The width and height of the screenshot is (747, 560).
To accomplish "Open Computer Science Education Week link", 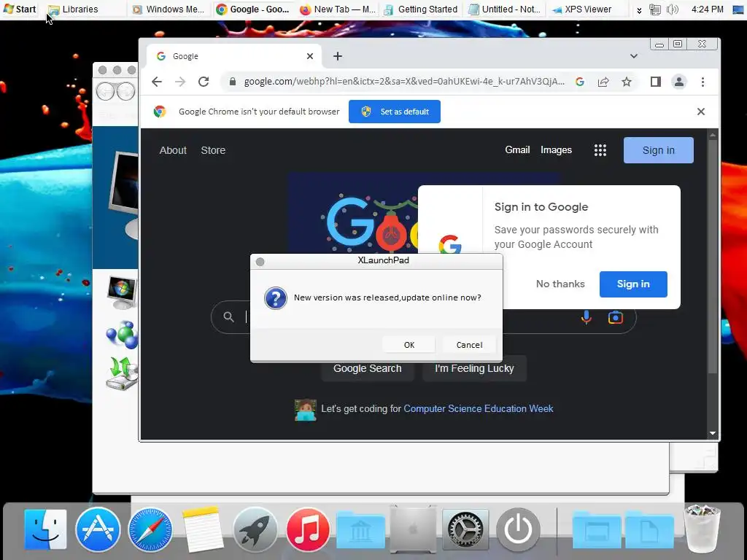I will 479,408.
